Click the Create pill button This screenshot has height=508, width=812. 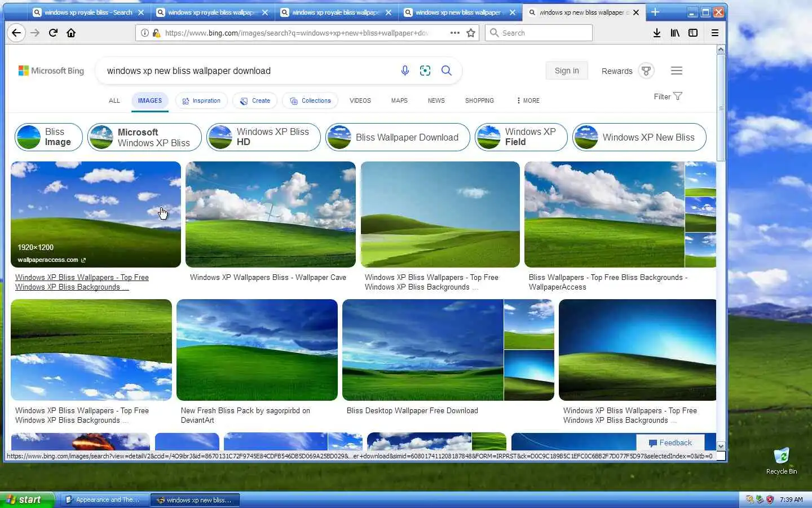pyautogui.click(x=255, y=100)
